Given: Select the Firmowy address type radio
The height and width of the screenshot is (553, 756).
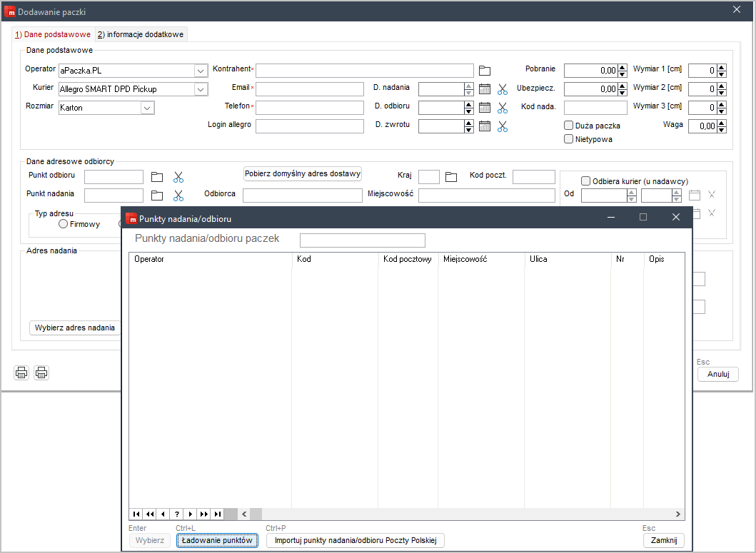Looking at the screenshot, I should click(63, 224).
